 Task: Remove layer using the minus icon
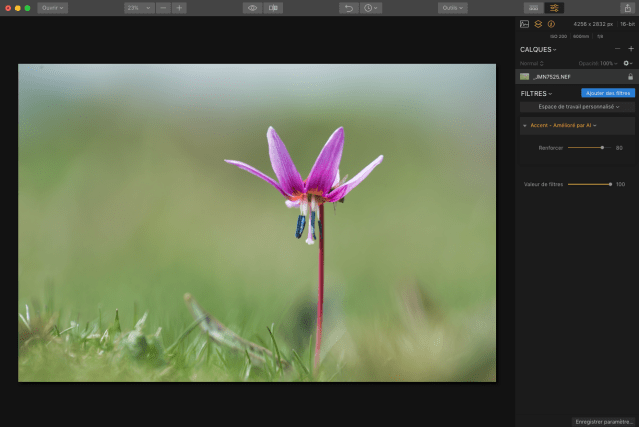click(616, 48)
